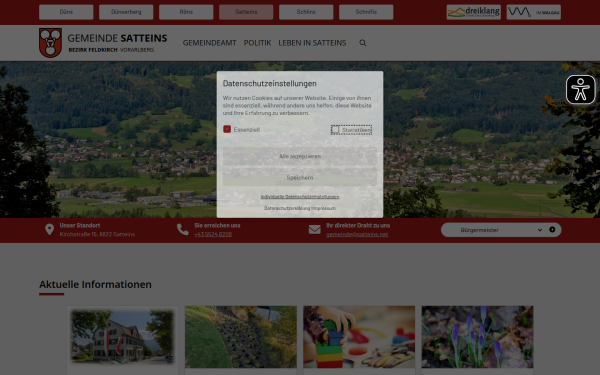Screen dimensions: 600x375
Task: Enable the Statistiken checkbox
Action: coord(335,130)
